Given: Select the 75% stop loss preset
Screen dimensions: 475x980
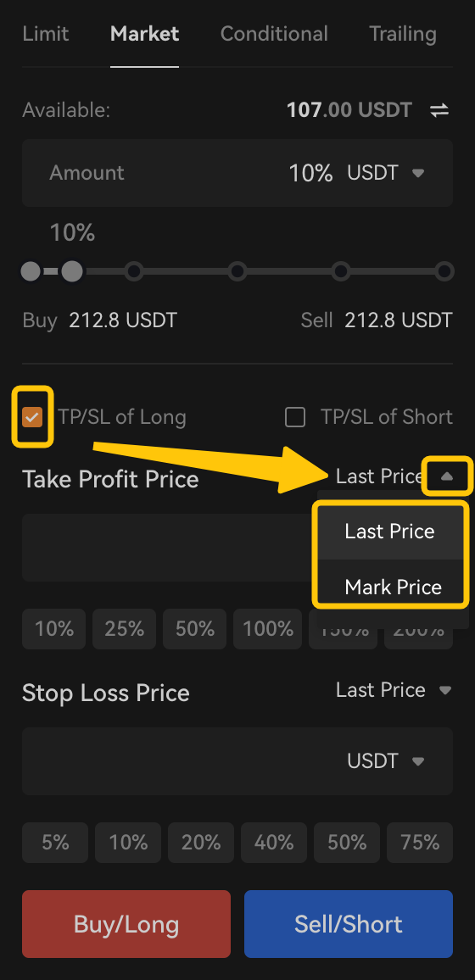Looking at the screenshot, I should point(420,843).
